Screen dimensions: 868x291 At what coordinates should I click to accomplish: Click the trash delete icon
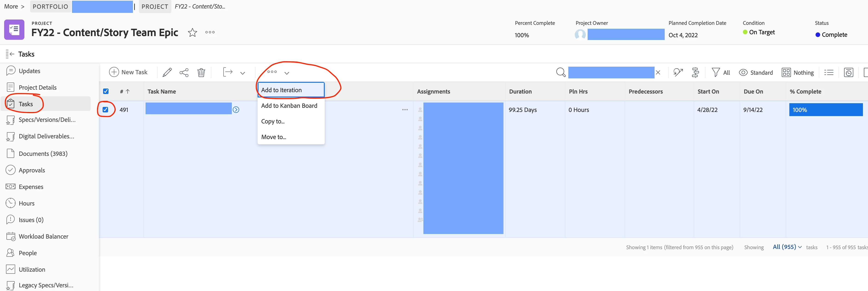tap(201, 72)
